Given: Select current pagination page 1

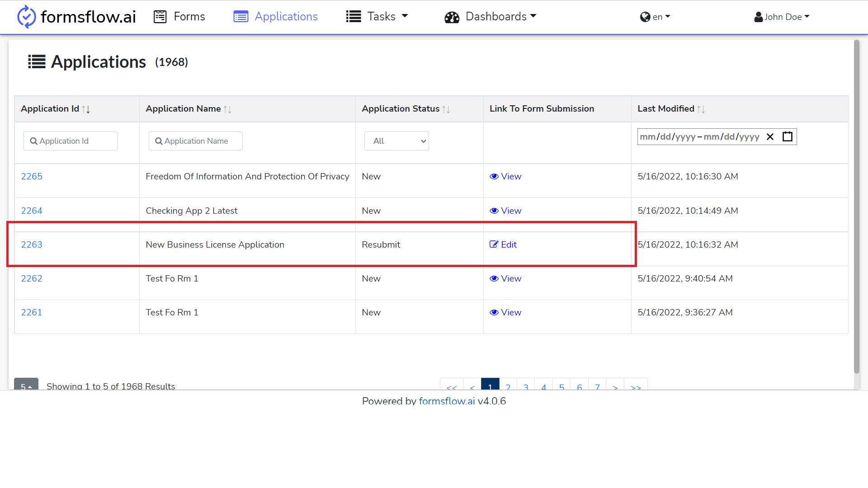Looking at the screenshot, I should tap(490, 385).
